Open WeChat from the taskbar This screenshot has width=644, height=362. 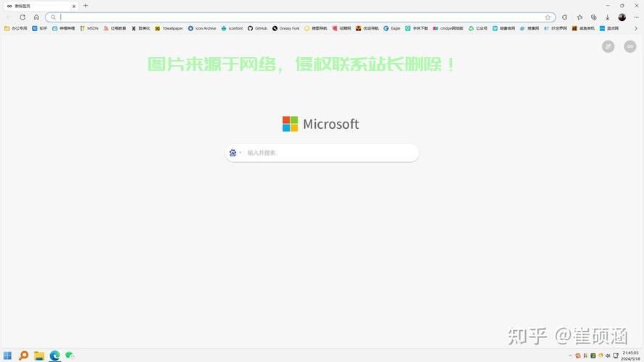click(70, 355)
